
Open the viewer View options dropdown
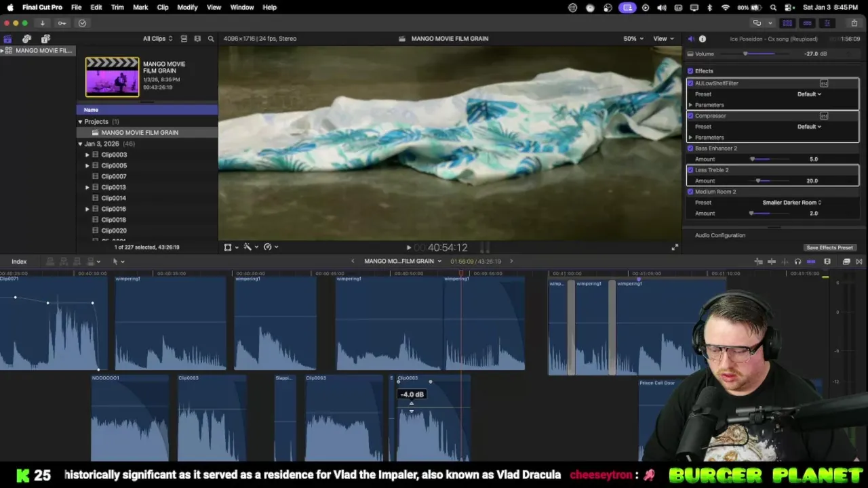(663, 39)
